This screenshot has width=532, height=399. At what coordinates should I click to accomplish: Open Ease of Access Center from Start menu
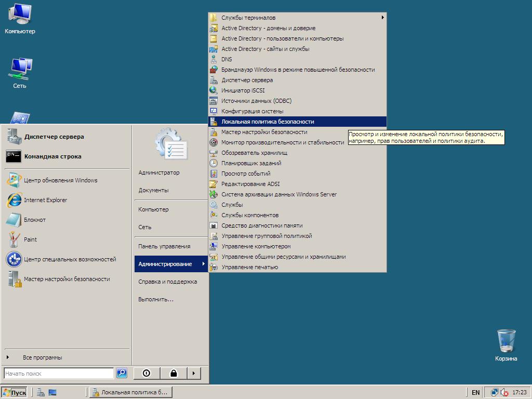68,259
